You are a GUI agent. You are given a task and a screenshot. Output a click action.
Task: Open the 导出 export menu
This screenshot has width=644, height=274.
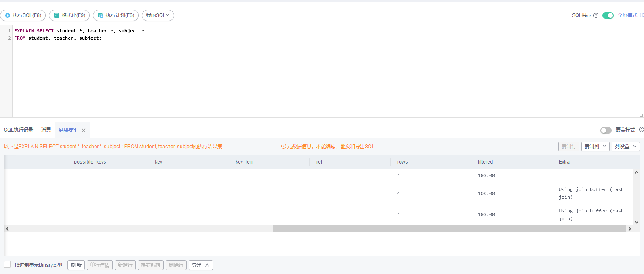pos(201,265)
